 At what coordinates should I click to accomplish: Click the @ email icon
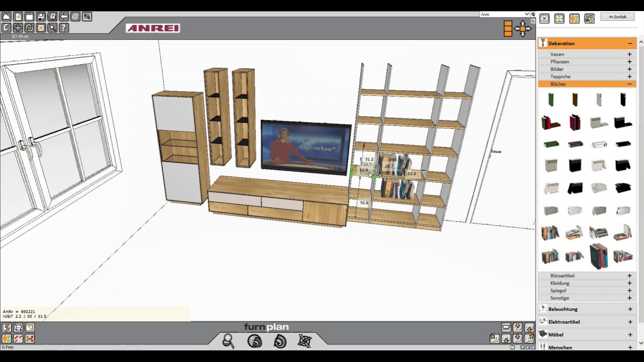point(75,17)
